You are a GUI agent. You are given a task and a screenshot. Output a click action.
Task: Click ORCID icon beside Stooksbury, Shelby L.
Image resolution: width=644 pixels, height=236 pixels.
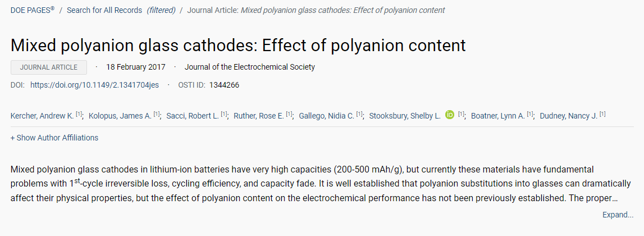[x=449, y=115]
